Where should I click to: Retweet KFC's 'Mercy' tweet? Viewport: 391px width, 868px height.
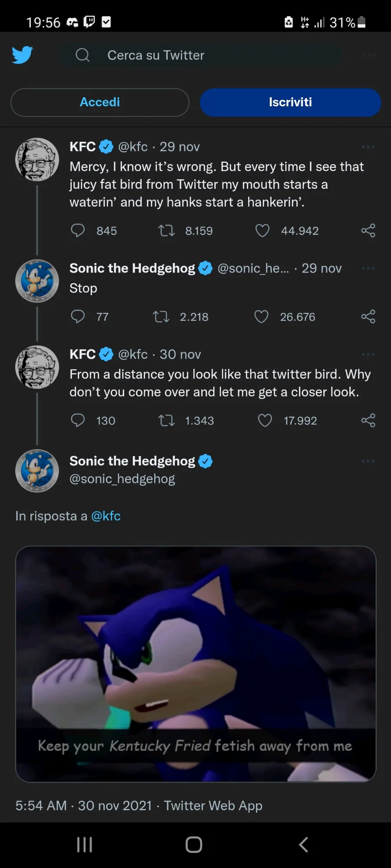pyautogui.click(x=166, y=230)
